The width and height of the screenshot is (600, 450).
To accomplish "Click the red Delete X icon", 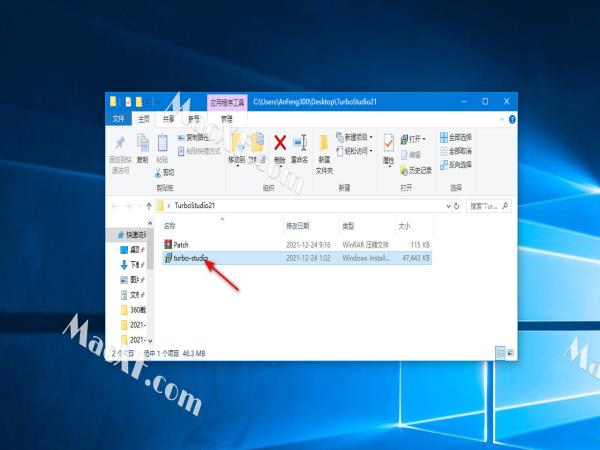I will (280, 143).
